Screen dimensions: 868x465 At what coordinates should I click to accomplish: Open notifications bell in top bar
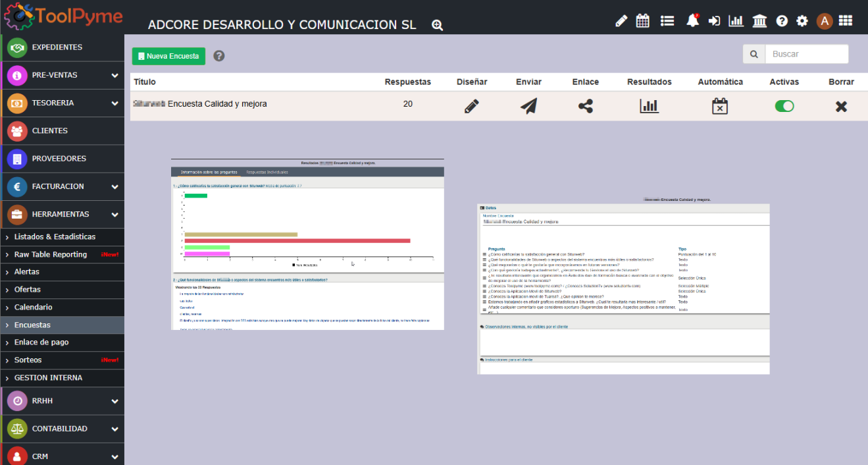point(692,21)
